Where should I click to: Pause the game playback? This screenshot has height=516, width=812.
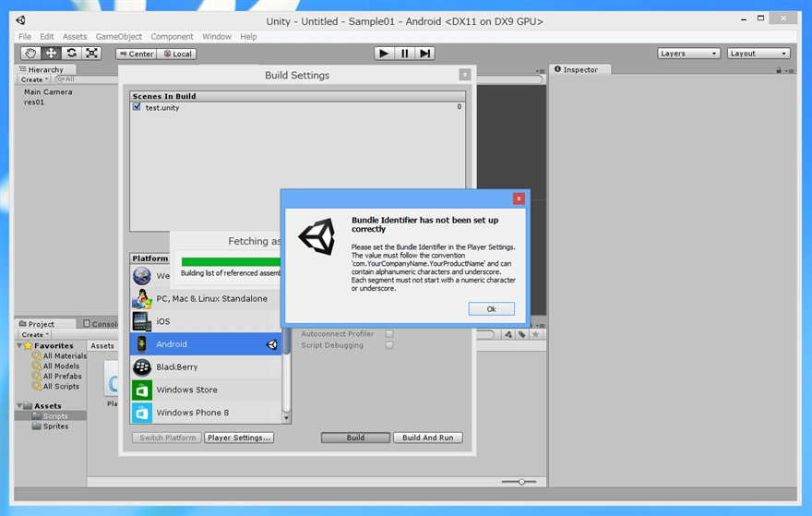(x=404, y=54)
